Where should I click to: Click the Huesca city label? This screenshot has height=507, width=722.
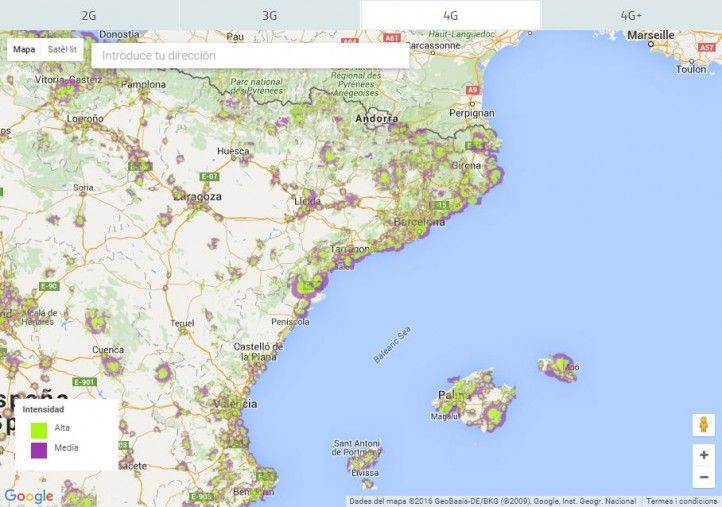tap(233, 151)
